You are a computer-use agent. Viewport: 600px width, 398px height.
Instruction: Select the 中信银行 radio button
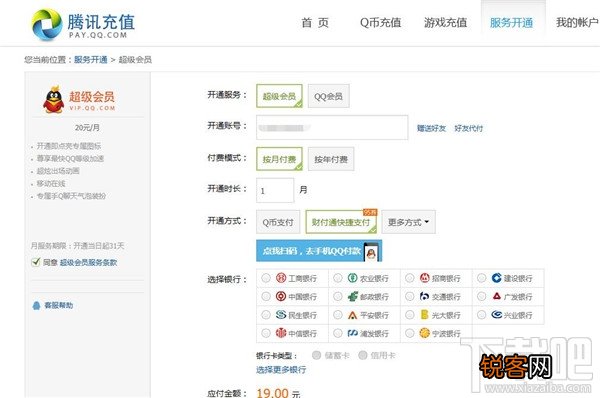click(266, 333)
